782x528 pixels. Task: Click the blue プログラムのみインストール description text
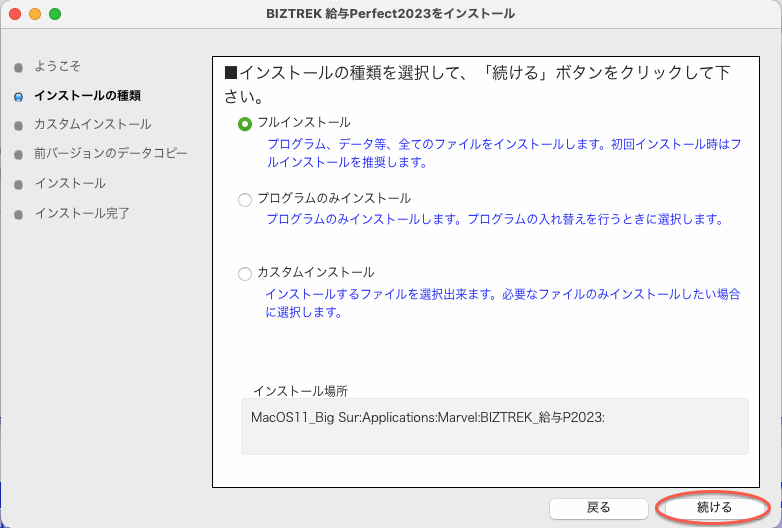(x=494, y=219)
